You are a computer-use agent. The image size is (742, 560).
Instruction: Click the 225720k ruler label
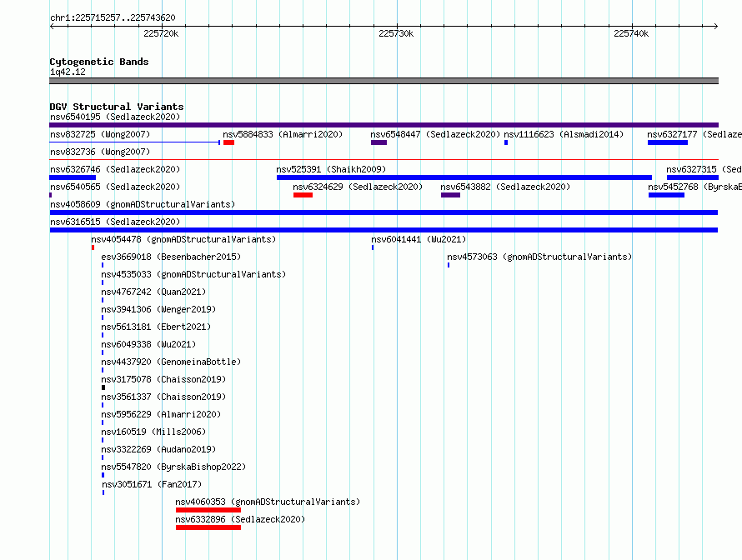click(161, 33)
